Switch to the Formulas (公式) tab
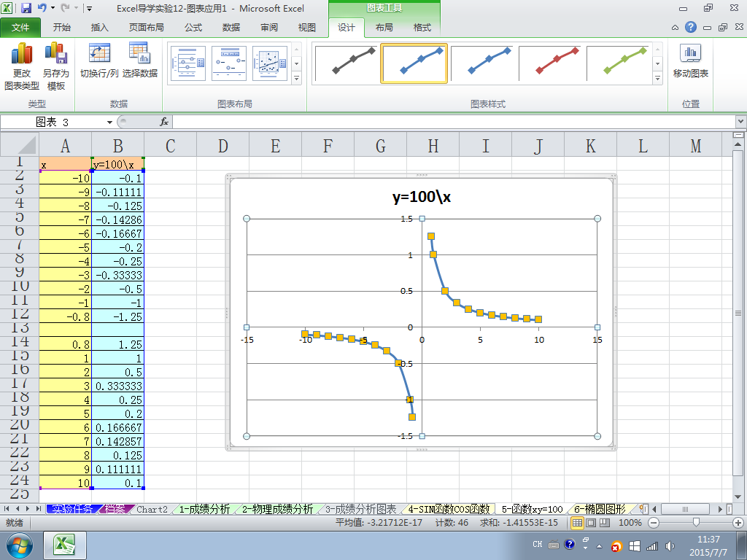The image size is (747, 560). pos(193,27)
